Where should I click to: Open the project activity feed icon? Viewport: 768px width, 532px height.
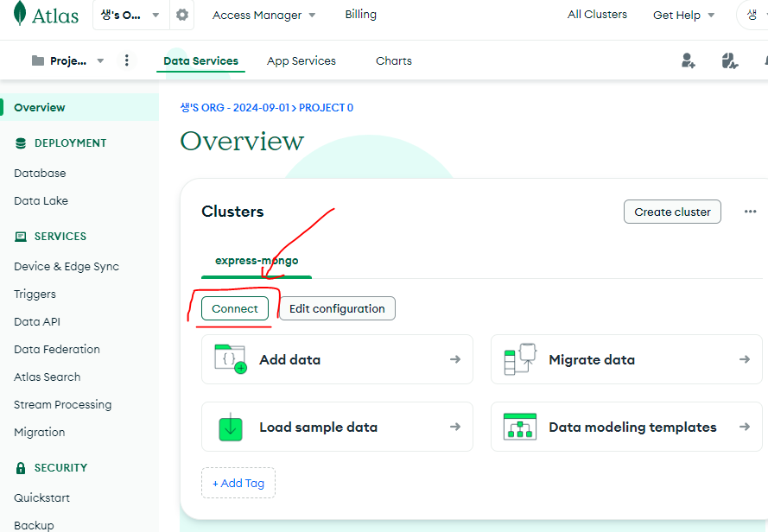click(x=729, y=60)
